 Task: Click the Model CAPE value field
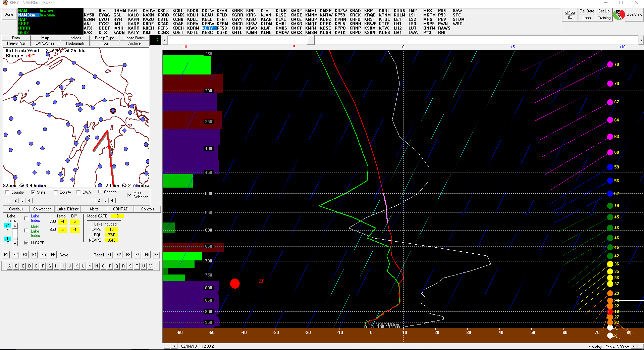point(117,216)
